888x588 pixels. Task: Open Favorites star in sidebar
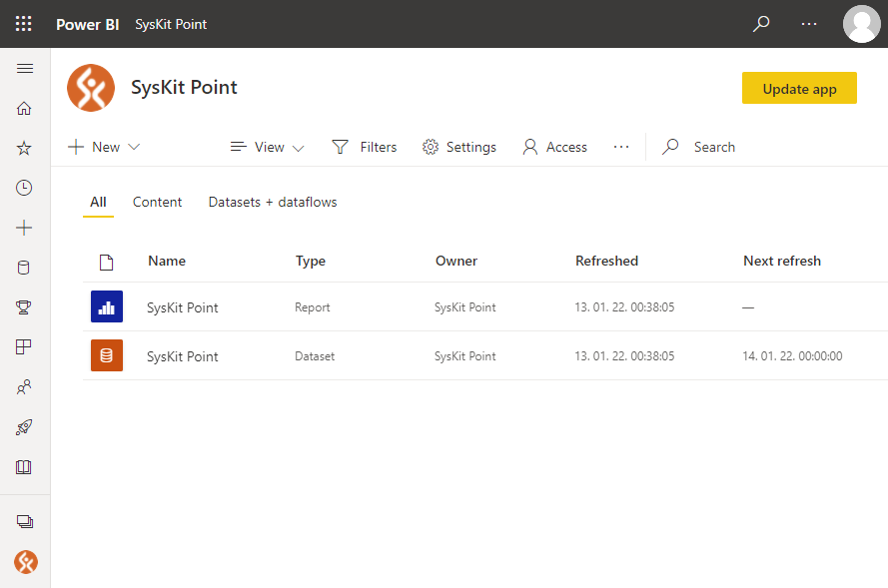click(24, 149)
